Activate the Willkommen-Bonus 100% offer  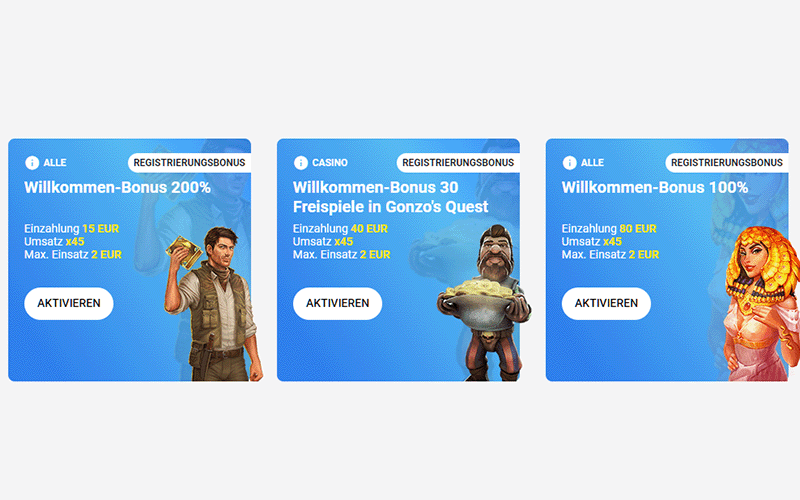coord(606,304)
